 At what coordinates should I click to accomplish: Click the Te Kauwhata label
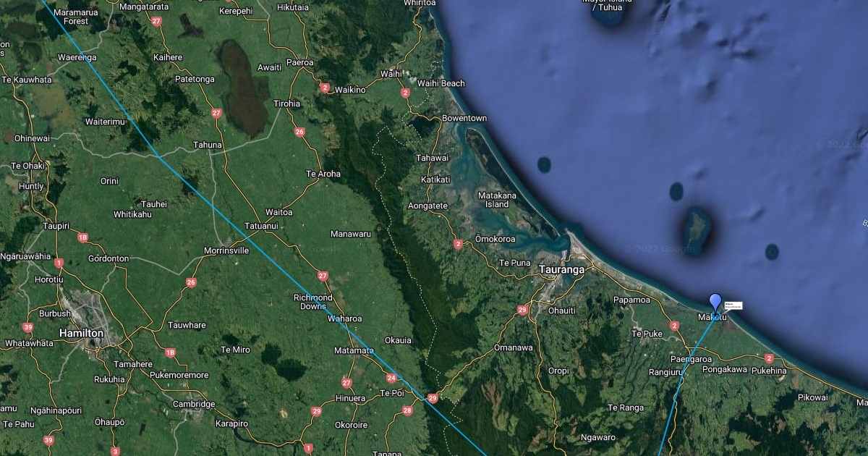point(26,80)
